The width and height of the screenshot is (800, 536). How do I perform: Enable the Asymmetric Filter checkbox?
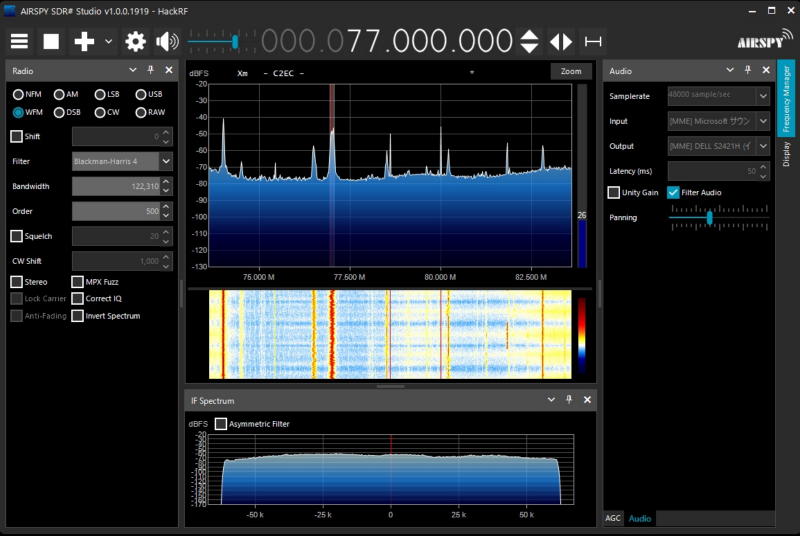(221, 424)
